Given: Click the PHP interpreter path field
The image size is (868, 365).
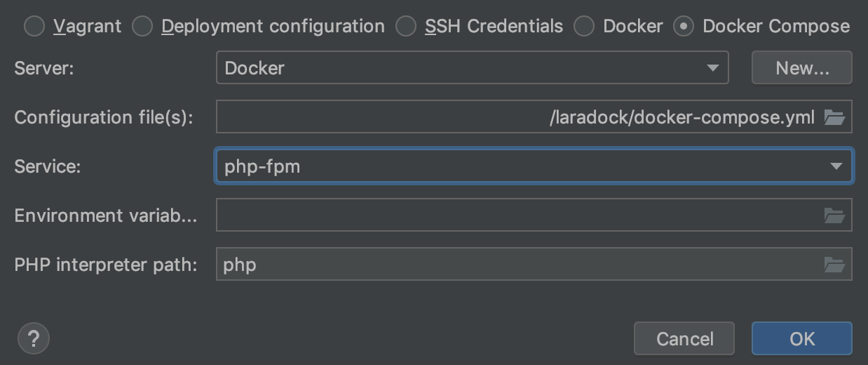Looking at the screenshot, I should coord(519,265).
